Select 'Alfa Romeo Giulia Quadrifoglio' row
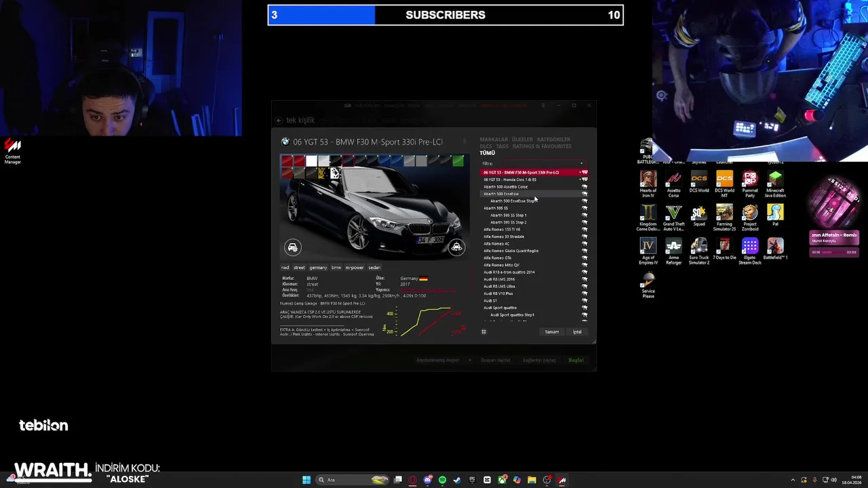This screenshot has height=488, width=868. (534, 251)
